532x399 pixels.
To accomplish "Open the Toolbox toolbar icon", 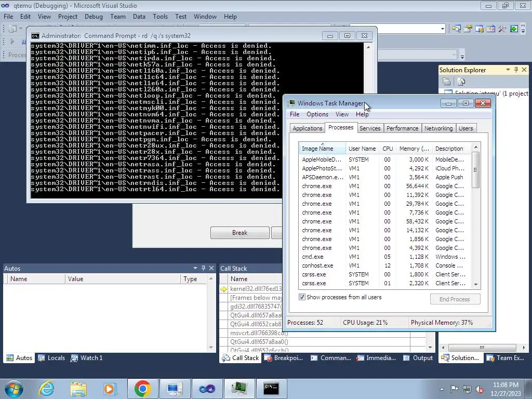I will [x=502, y=29].
